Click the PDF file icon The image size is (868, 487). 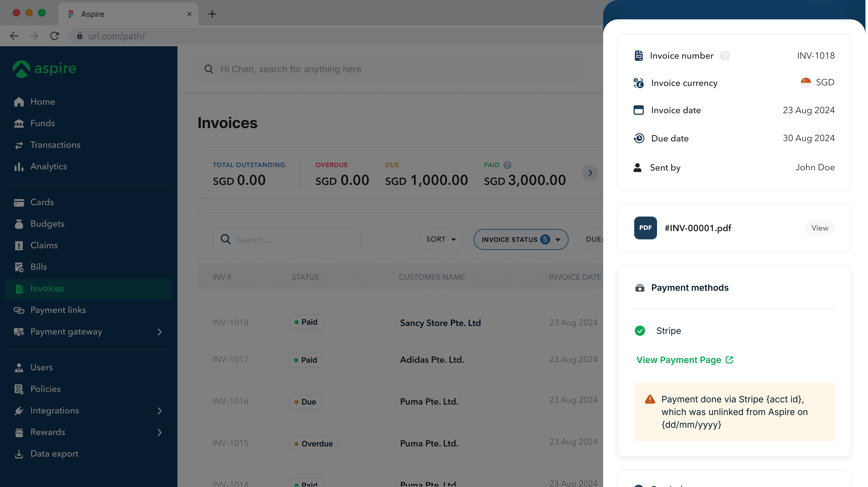pos(645,228)
